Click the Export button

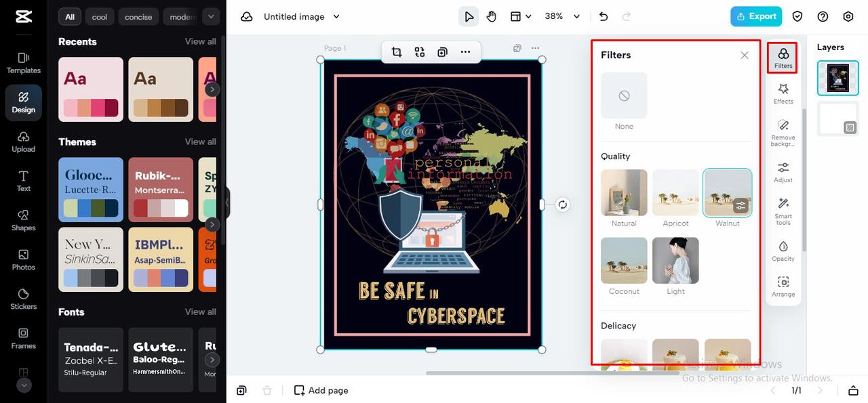tap(756, 16)
